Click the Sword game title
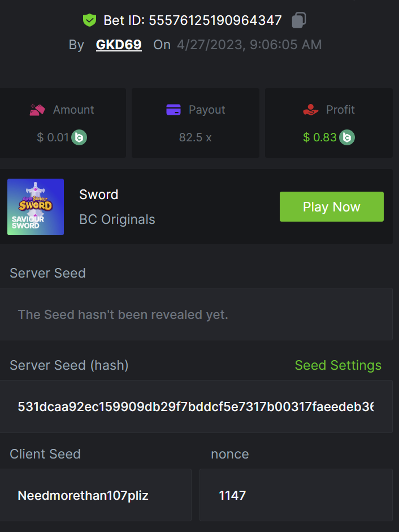Screen dimensions: 399x532 [x=99, y=194]
